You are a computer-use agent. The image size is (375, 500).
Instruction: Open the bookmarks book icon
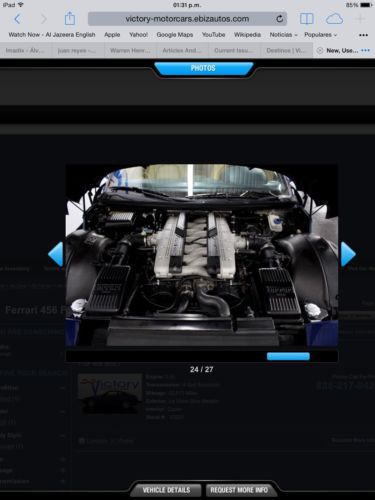[306, 19]
